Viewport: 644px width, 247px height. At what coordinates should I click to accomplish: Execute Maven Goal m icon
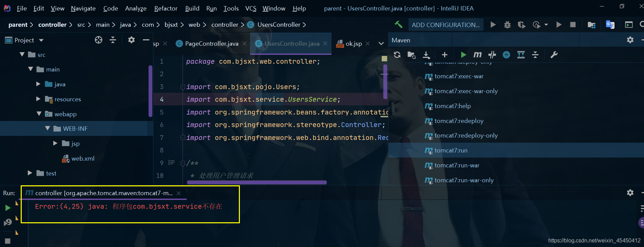477,55
